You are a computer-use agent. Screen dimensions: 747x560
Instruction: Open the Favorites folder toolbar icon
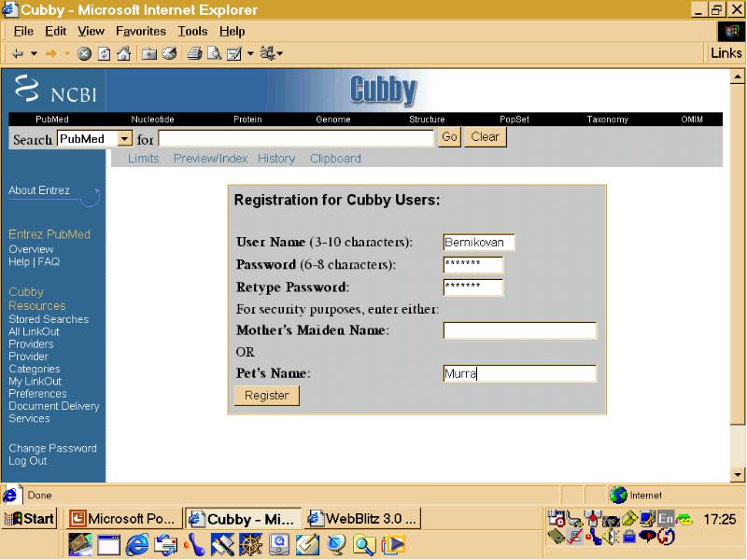[149, 54]
